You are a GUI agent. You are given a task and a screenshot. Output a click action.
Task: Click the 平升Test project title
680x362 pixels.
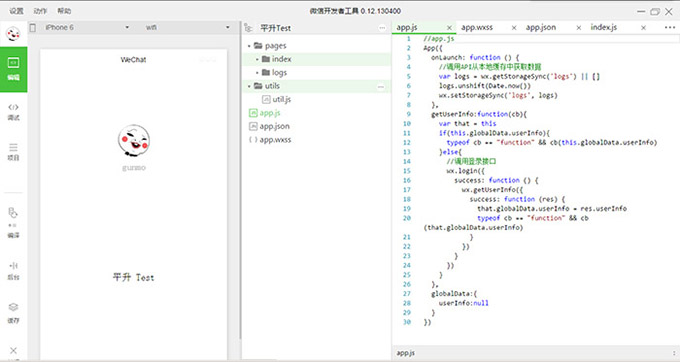point(275,28)
